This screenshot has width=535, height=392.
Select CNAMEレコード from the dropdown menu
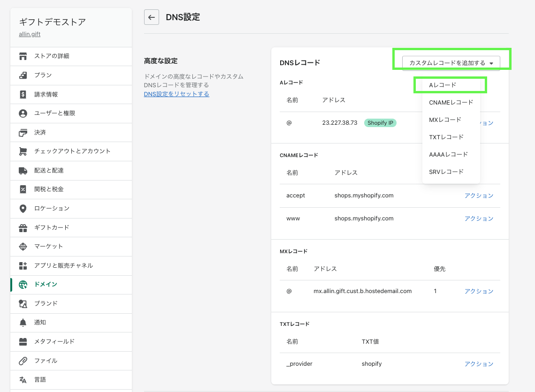pos(451,102)
